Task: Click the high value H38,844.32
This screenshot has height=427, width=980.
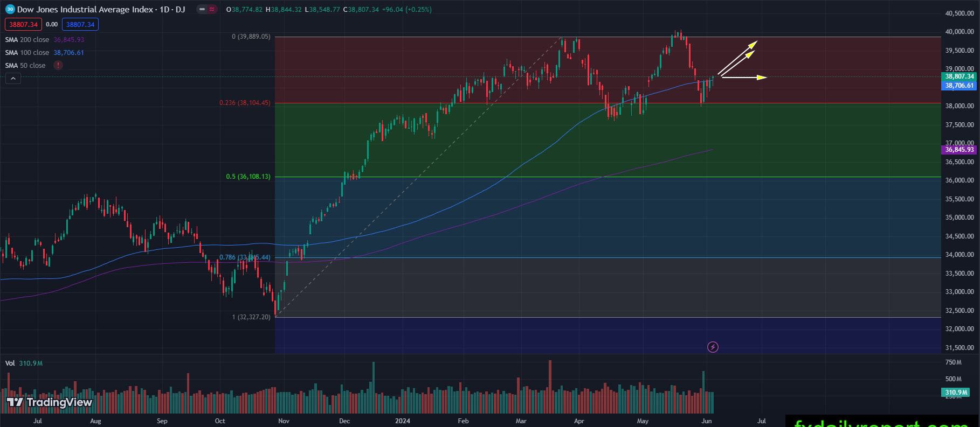Action: pyautogui.click(x=284, y=9)
